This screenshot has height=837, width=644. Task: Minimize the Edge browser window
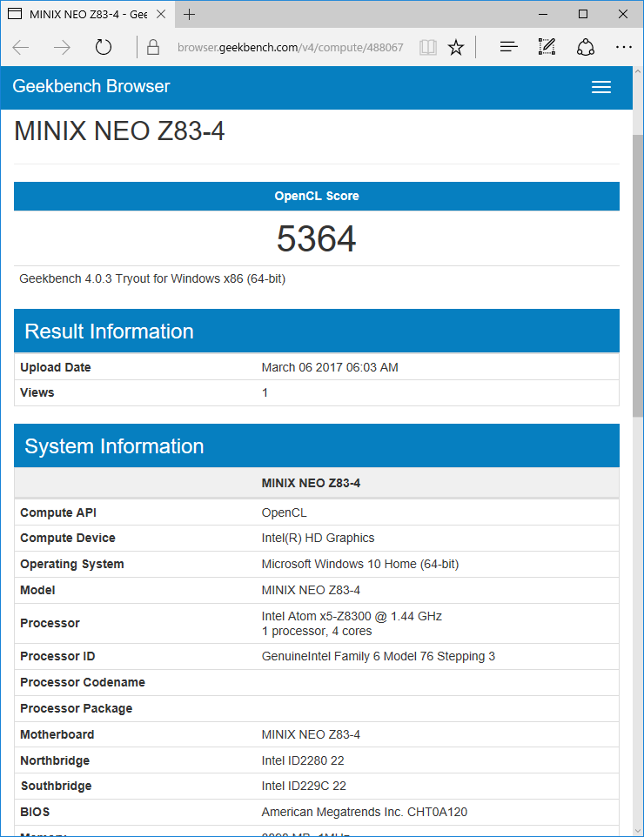coord(543,15)
